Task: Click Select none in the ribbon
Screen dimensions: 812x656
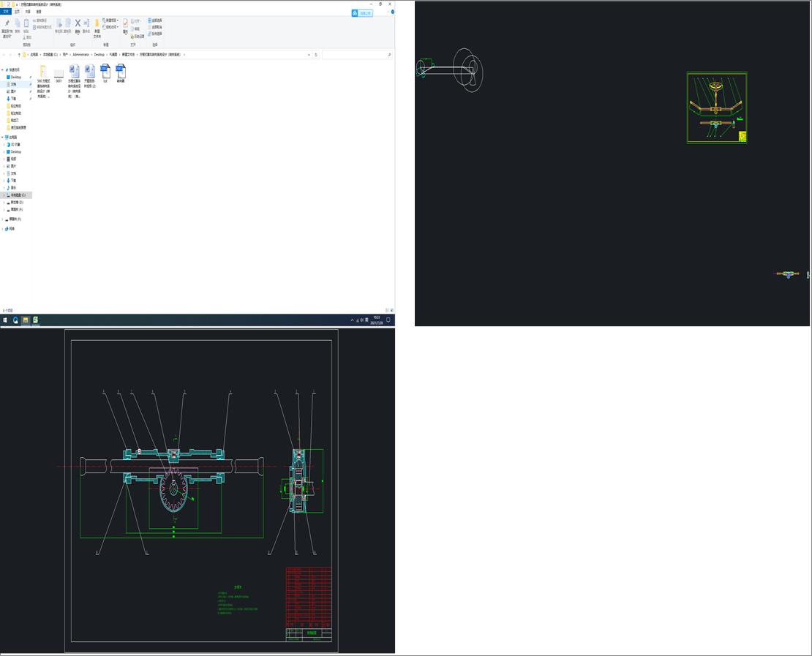Action: coord(155,27)
